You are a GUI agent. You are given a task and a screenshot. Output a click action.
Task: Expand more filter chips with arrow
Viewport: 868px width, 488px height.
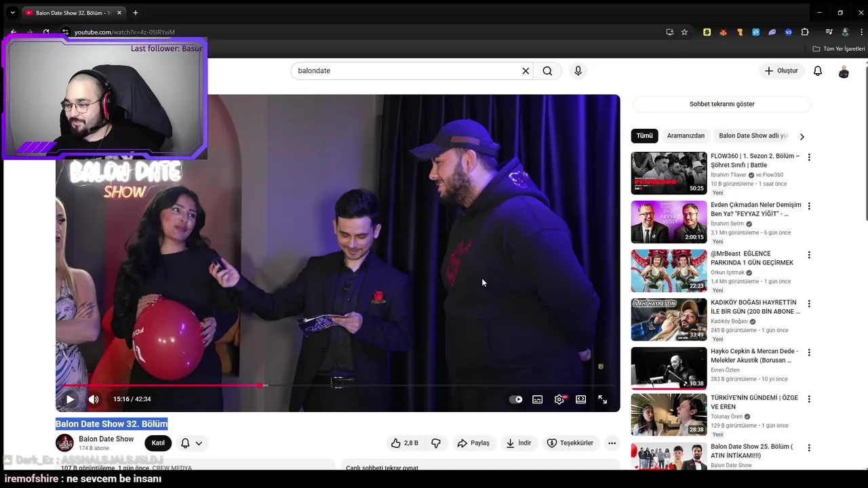point(802,136)
